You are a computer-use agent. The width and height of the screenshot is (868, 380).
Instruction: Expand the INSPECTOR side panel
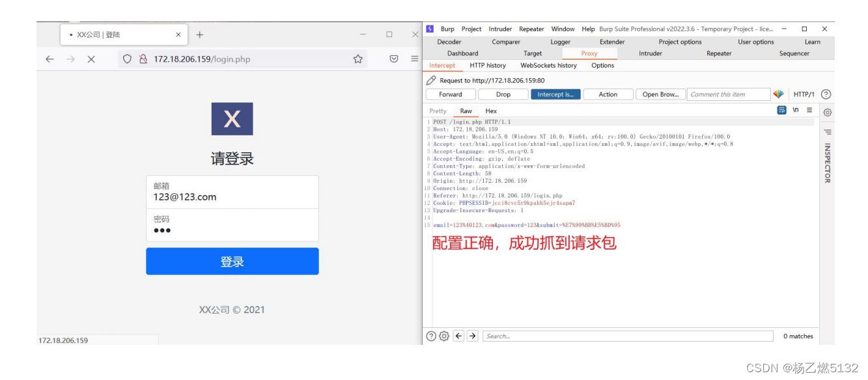827,163
